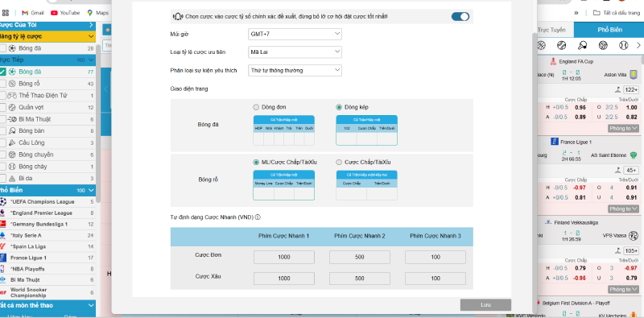The width and height of the screenshot is (644, 318).
Task: Open the Phân loại sự kiện yêu thích dropdown
Action: [295, 70]
